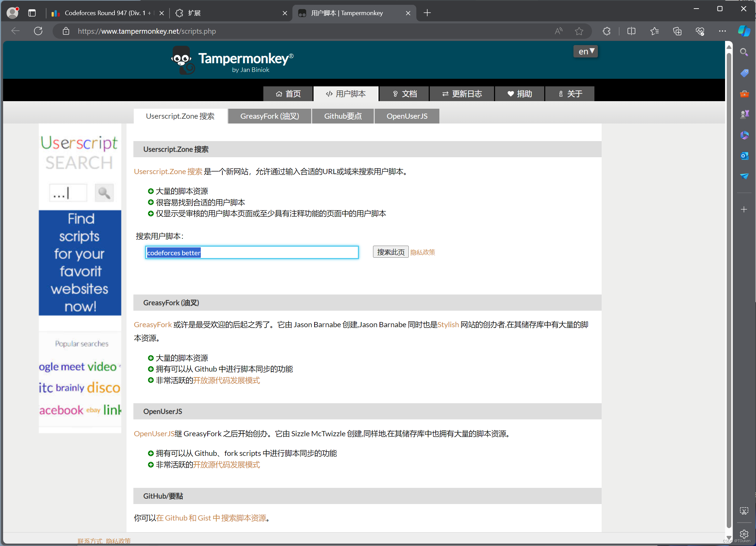Click the 搜索此页 button
The width and height of the screenshot is (756, 546).
[391, 252]
